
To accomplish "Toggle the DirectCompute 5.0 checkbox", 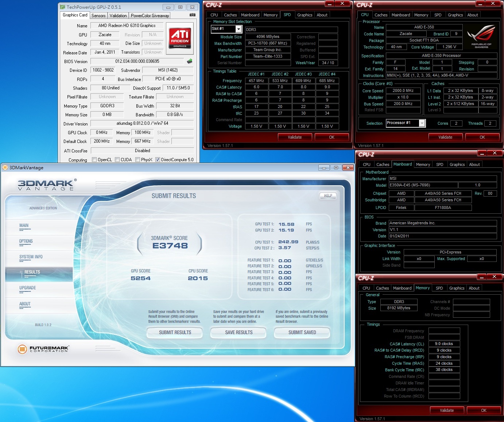I will pos(158,159).
